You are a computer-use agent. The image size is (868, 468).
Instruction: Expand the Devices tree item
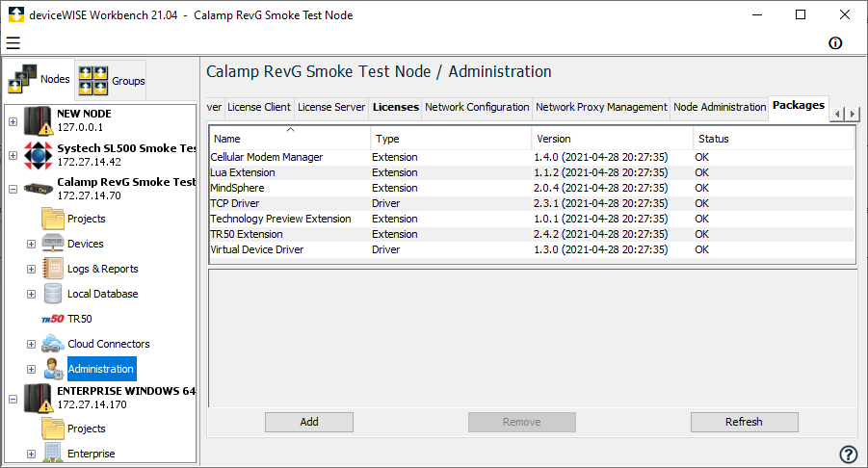32,244
